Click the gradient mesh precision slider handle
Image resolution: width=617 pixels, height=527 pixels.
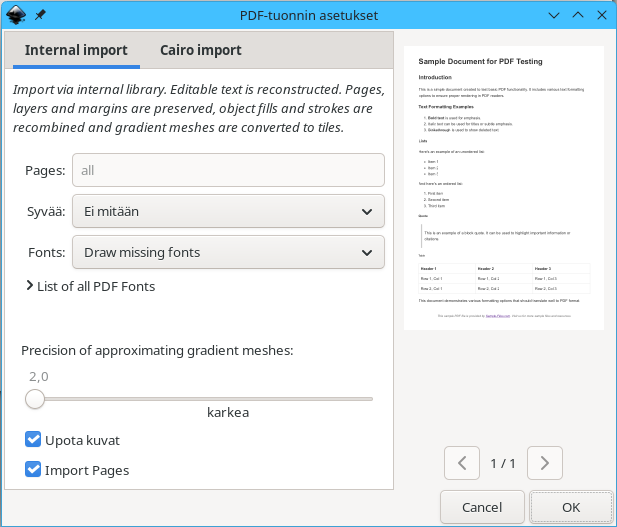click(35, 399)
